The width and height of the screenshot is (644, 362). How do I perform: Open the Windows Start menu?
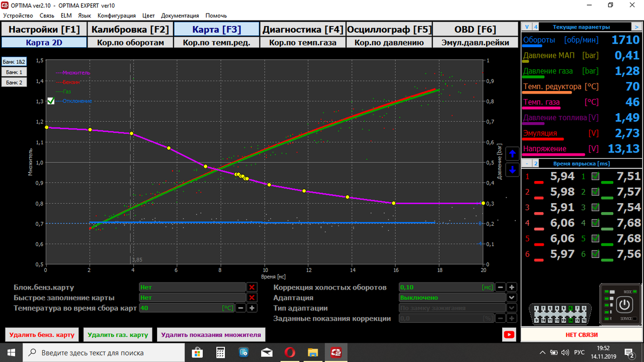point(11,352)
